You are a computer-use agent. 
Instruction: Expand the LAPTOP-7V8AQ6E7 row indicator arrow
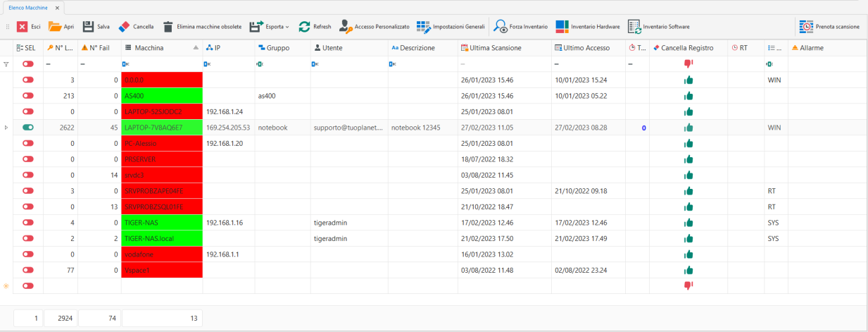click(6, 128)
